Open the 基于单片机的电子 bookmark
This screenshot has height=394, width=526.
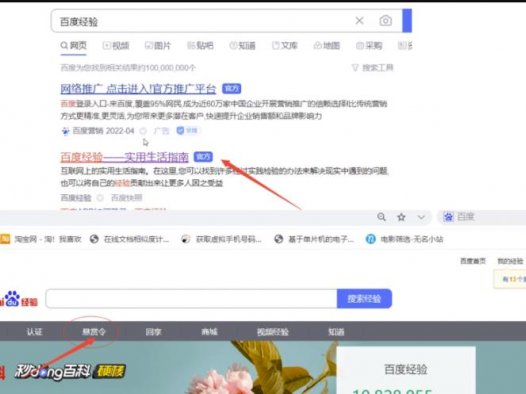point(314,239)
